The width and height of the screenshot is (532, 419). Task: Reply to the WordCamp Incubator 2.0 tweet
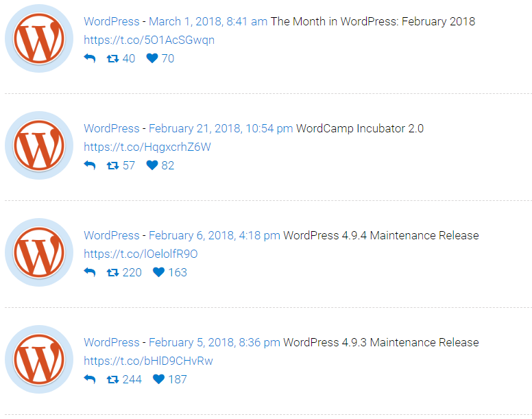(x=89, y=166)
